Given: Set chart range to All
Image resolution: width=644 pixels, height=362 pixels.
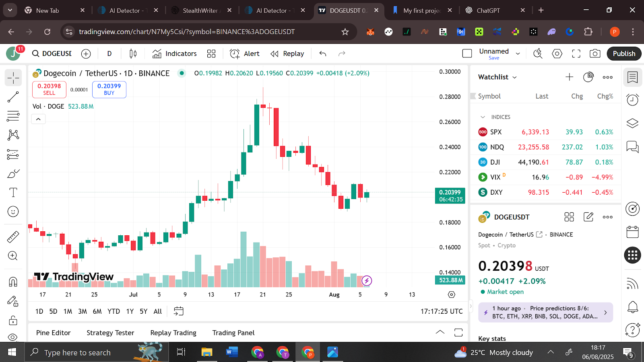Looking at the screenshot, I should [x=158, y=311].
